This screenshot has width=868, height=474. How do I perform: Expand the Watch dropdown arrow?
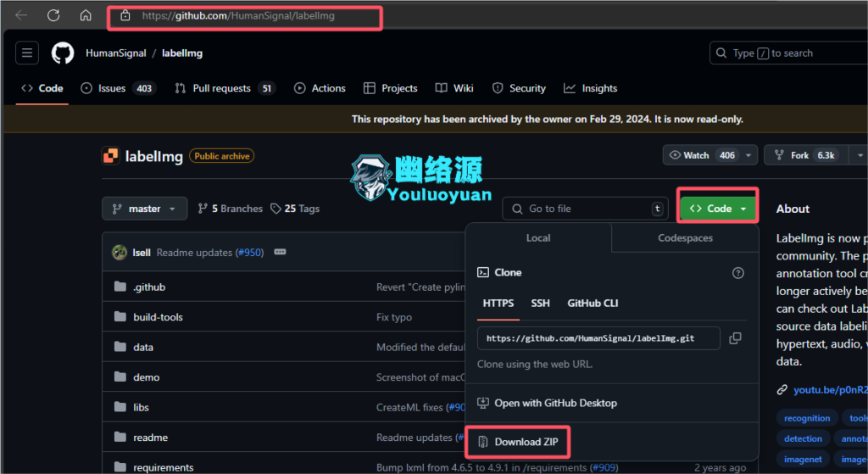[x=748, y=156]
